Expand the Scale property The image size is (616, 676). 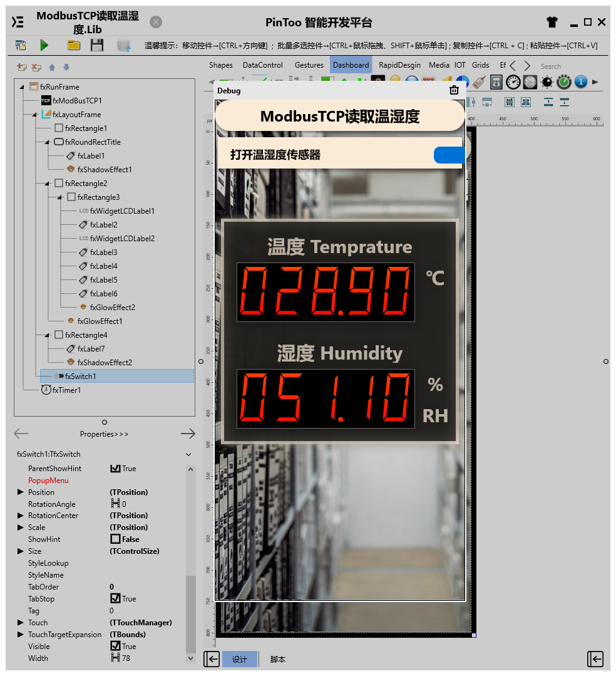point(20,527)
